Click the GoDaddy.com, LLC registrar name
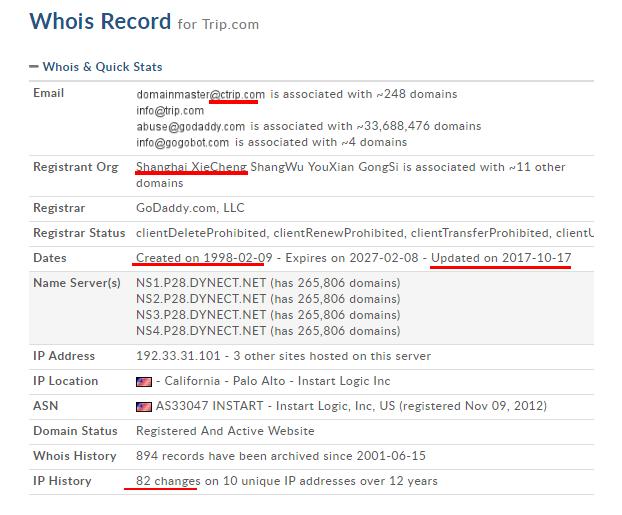Screen dimensions: 622x515 point(190,209)
